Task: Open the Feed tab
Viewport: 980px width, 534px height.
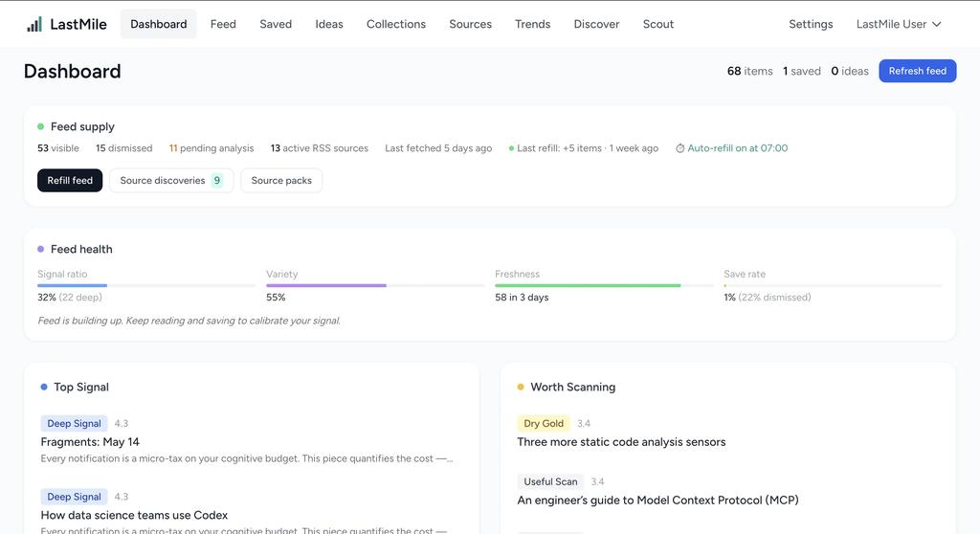Action: point(223,24)
